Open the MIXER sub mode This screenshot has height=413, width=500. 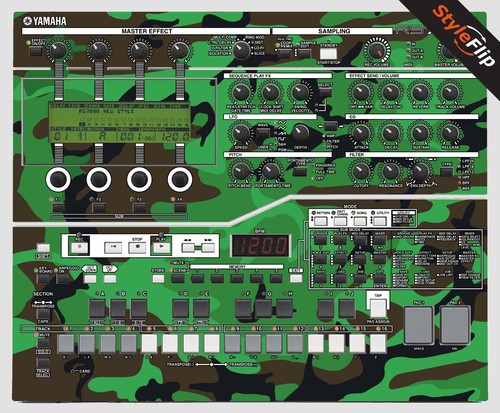380,240
